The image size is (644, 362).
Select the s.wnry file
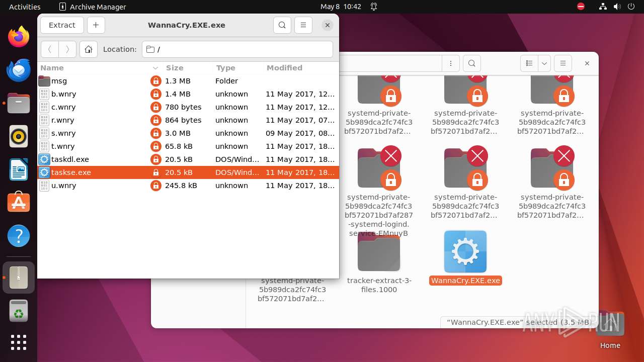(188, 133)
